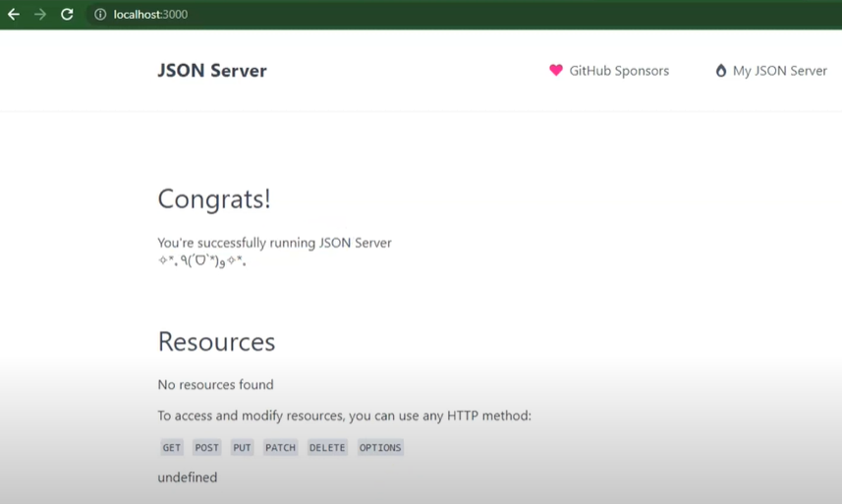Click the droplet icon beside My JSON Server
The image size is (842, 504).
(x=720, y=71)
